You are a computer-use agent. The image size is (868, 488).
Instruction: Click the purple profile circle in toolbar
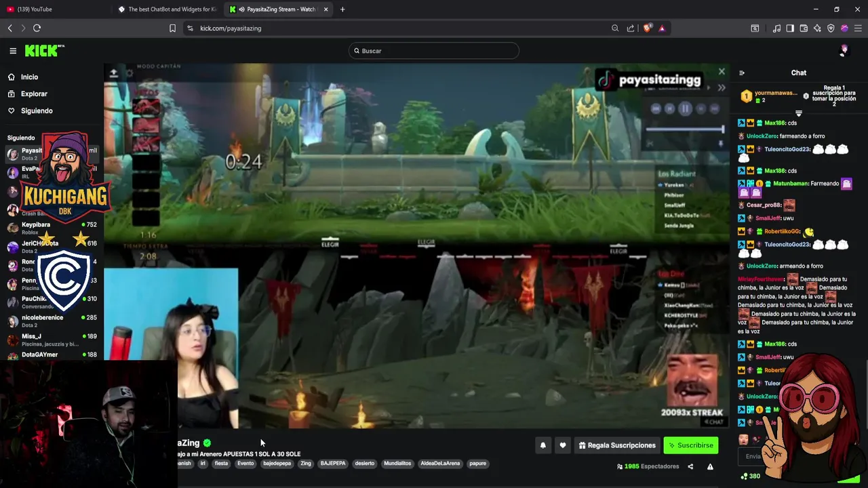point(844,28)
